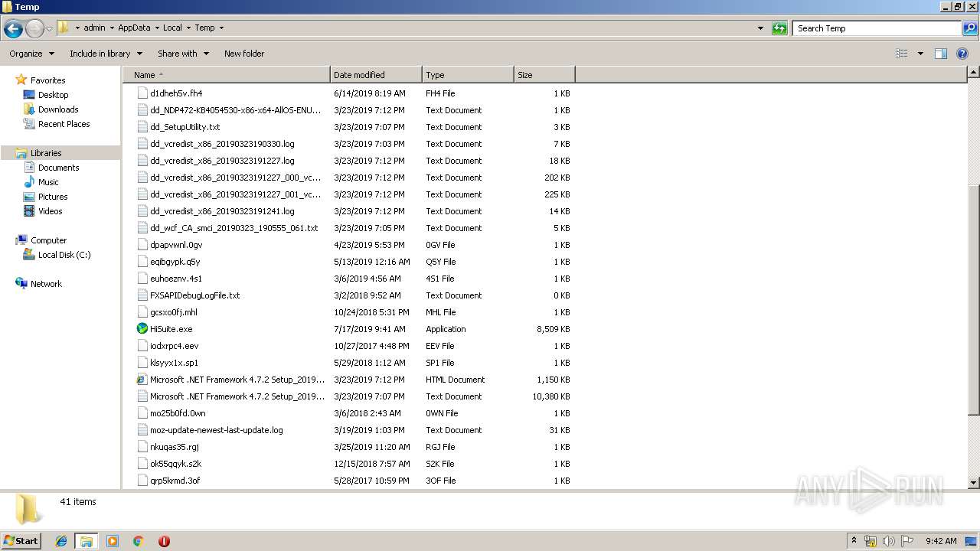Open the Music library
Screen dimensions: 980x551
tap(48, 182)
